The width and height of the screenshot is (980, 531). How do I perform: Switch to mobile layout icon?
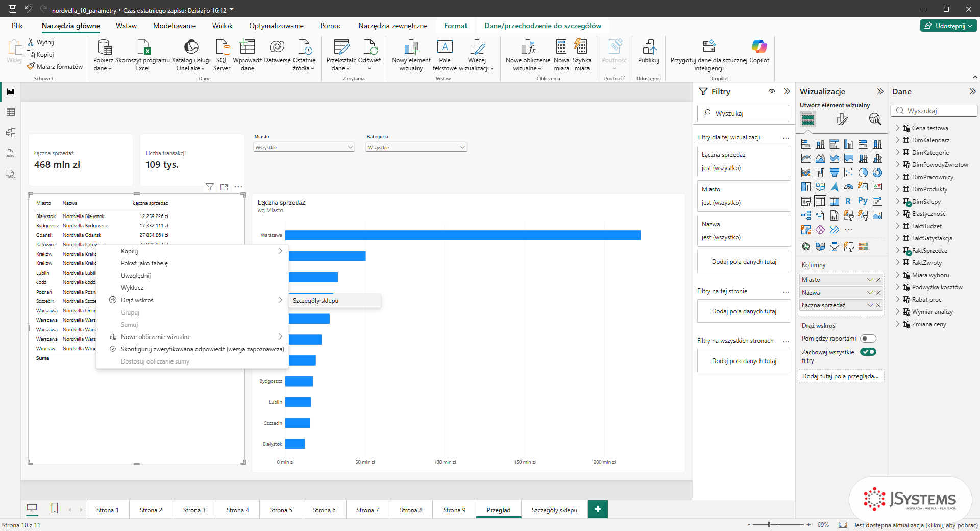pyautogui.click(x=55, y=509)
